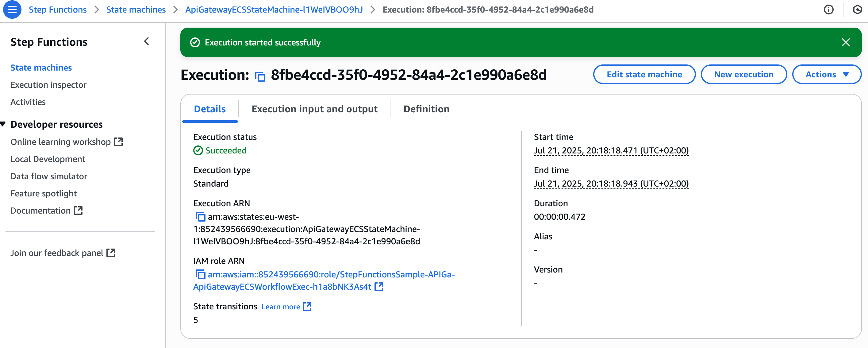Open the Execution inspector nav item

point(48,85)
